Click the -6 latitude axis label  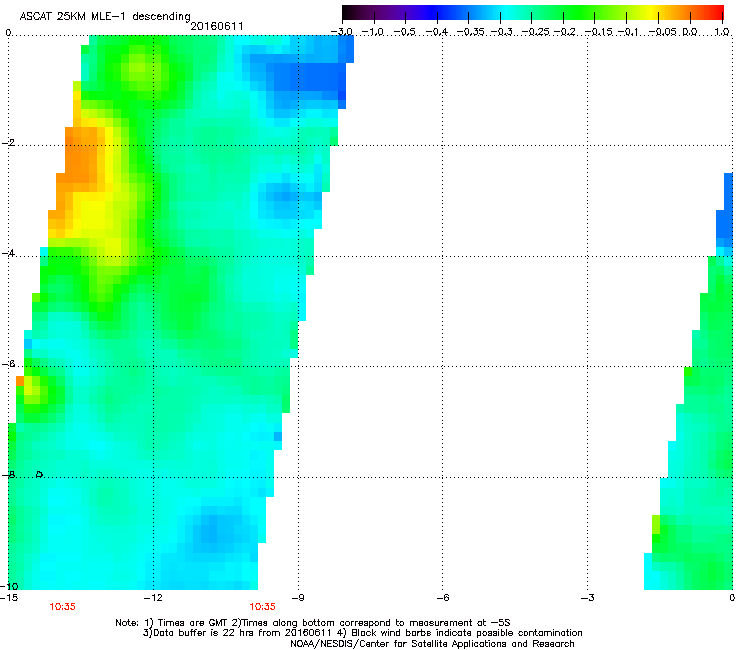[x=8, y=364]
